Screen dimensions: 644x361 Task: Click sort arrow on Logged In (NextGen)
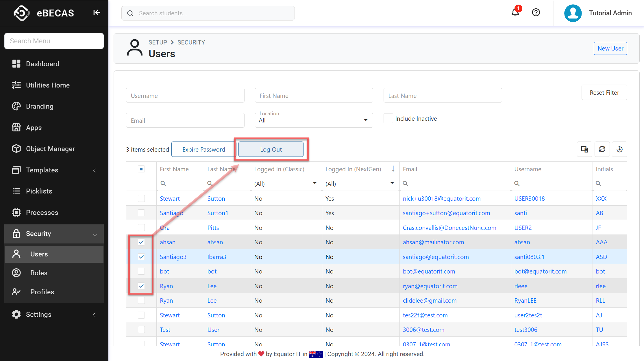pos(393,169)
